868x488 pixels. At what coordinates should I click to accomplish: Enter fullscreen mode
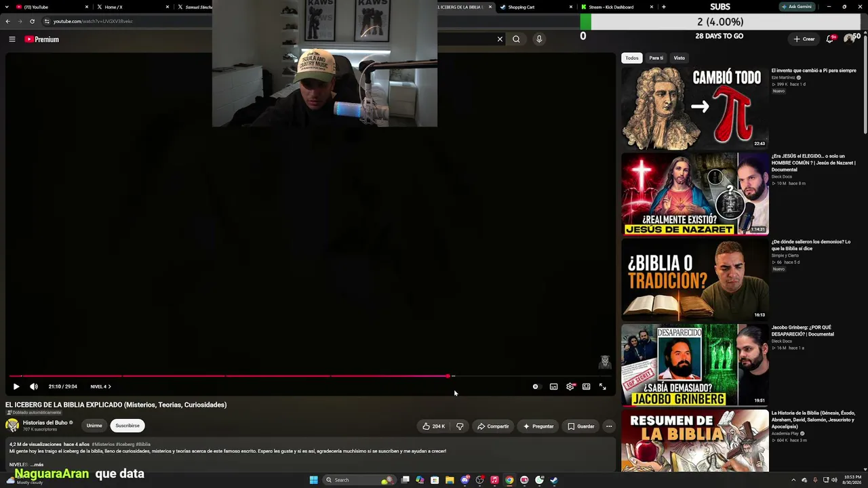(x=602, y=386)
